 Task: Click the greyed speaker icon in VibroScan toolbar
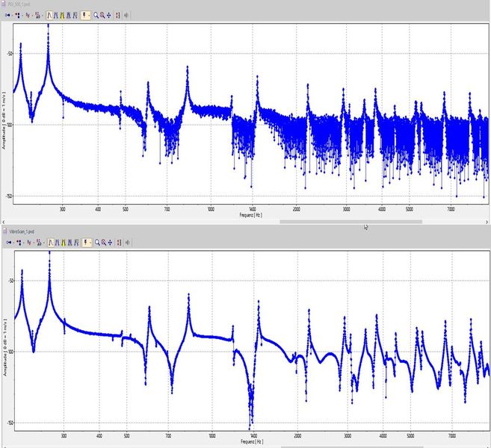(x=127, y=243)
